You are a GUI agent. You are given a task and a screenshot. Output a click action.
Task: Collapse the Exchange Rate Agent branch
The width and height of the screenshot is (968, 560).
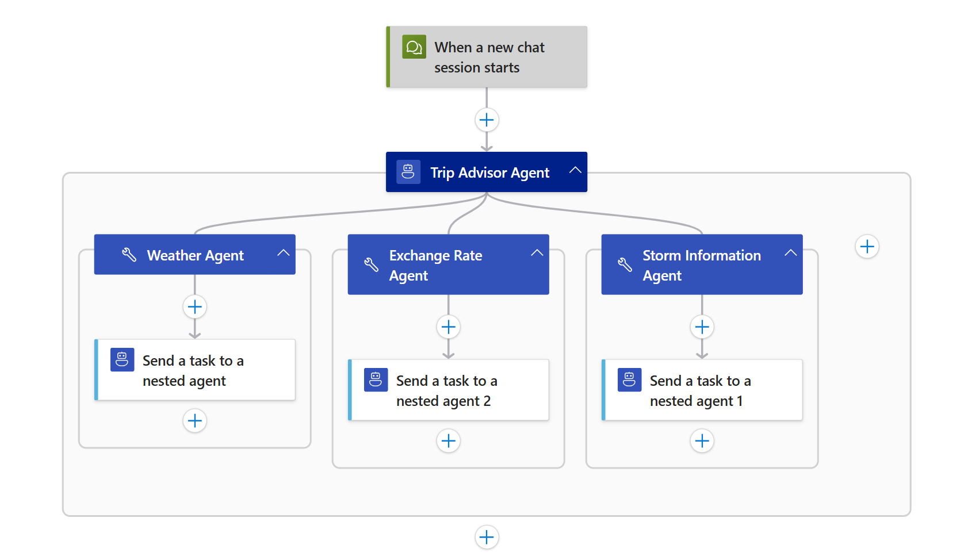click(537, 252)
